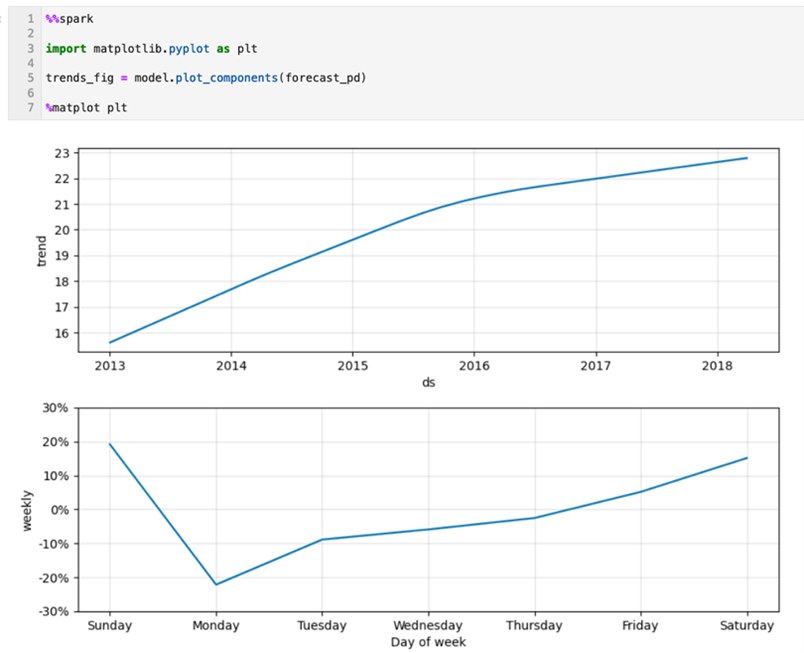
Task: Click the Monday label on the weekly plot
Action: pyautogui.click(x=215, y=625)
